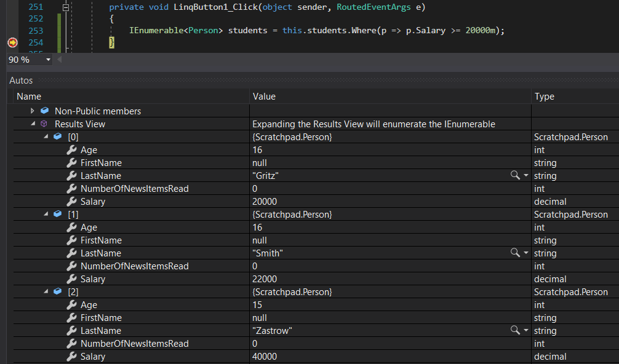Collapse the [1] Person entry
Screen dimensions: 619x364
click(46, 214)
